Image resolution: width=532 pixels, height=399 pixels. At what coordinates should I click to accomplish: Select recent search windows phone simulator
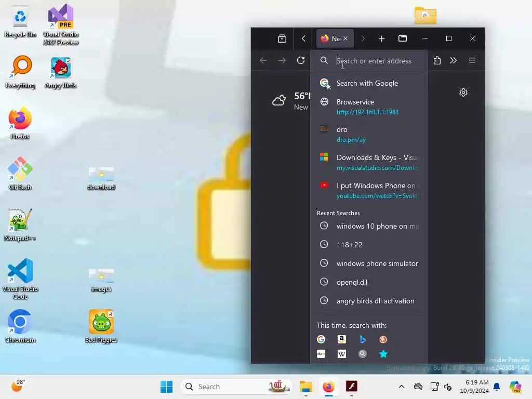(368, 263)
